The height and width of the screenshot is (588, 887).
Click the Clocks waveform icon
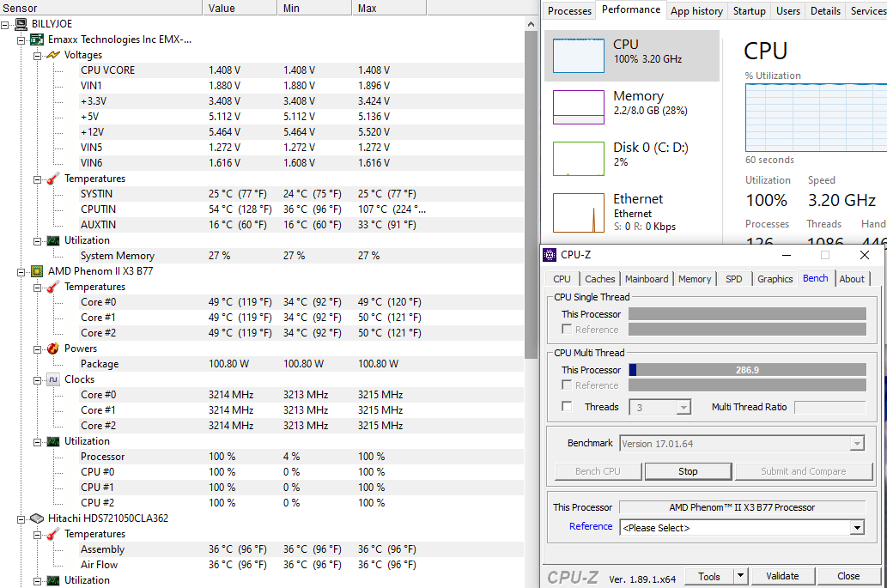pos(53,379)
